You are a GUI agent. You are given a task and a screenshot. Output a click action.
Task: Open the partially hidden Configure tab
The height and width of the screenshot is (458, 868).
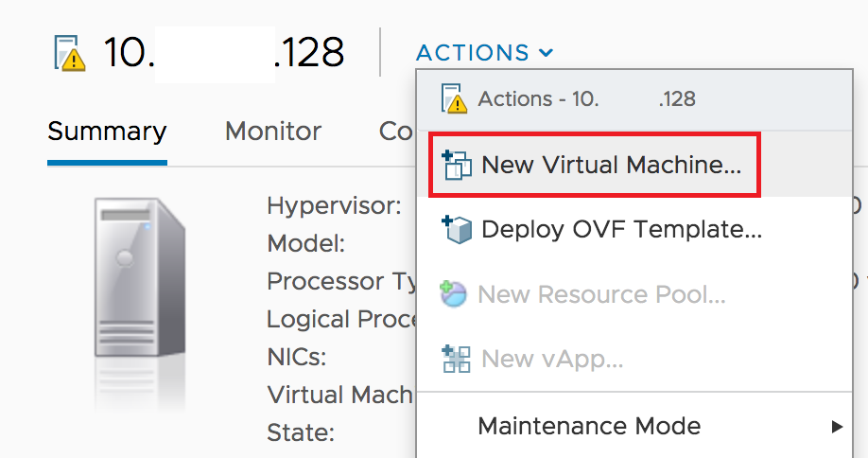pos(396,132)
